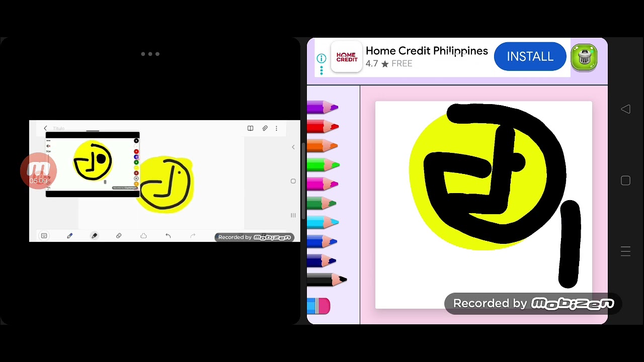Open notes more options menu

276,129
